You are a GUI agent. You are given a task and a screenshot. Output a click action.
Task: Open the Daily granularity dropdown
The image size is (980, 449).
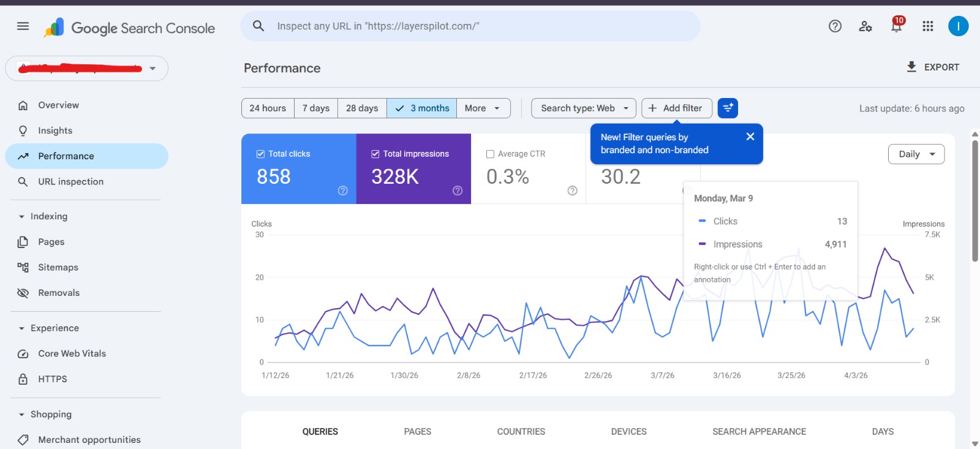point(916,154)
